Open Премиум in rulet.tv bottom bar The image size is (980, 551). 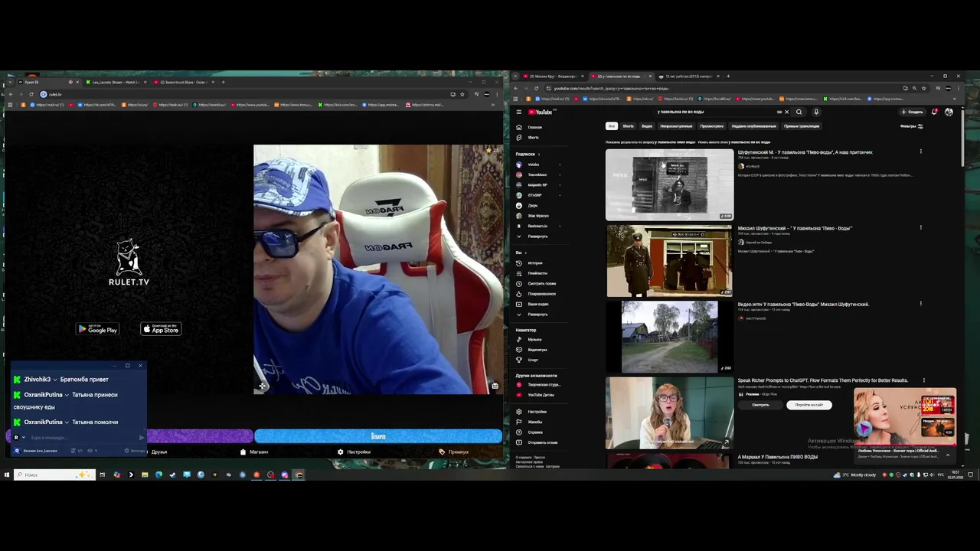pos(454,452)
